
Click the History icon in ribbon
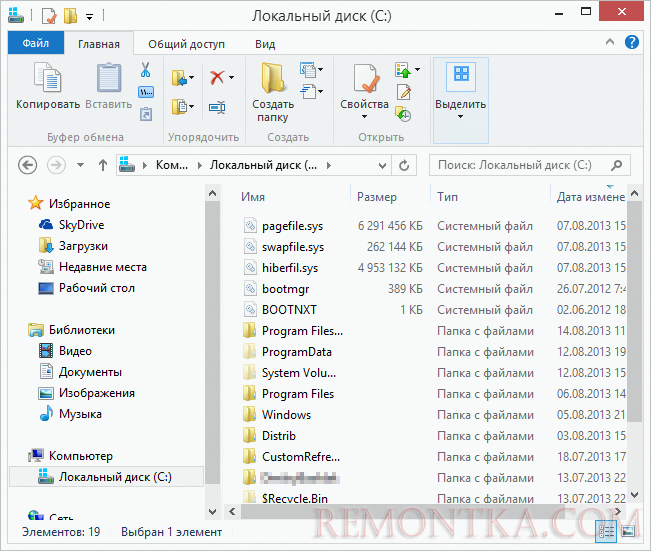(x=403, y=114)
